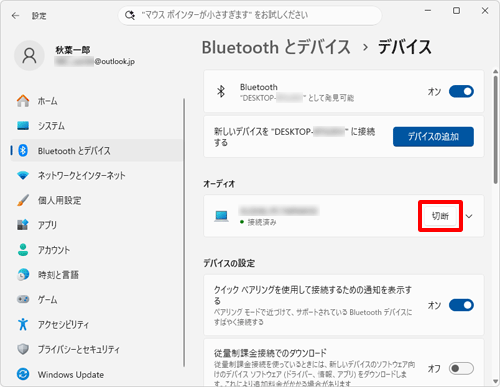Go back with the arrow icon
Screen dimensions: 500x387
coord(15,16)
